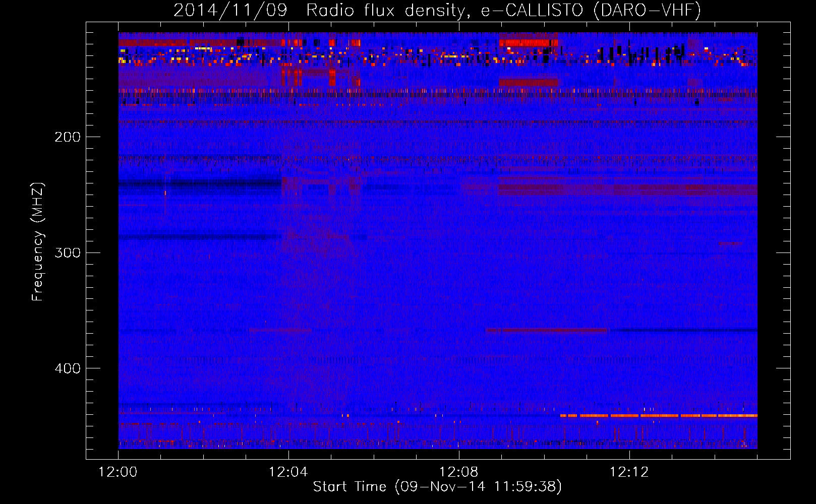This screenshot has height=504, width=816.
Task: Click the 12:00 time tick label
Action: (x=118, y=472)
